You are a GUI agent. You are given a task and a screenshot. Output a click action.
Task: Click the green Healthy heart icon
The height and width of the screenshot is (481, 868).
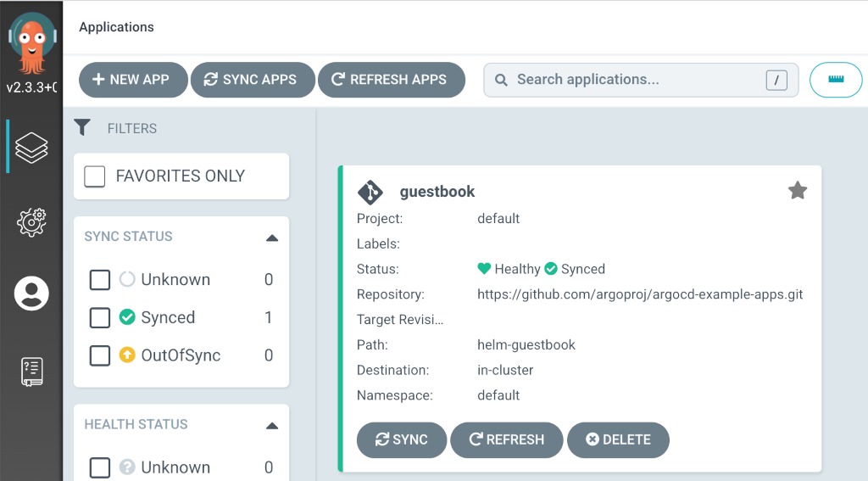click(484, 269)
